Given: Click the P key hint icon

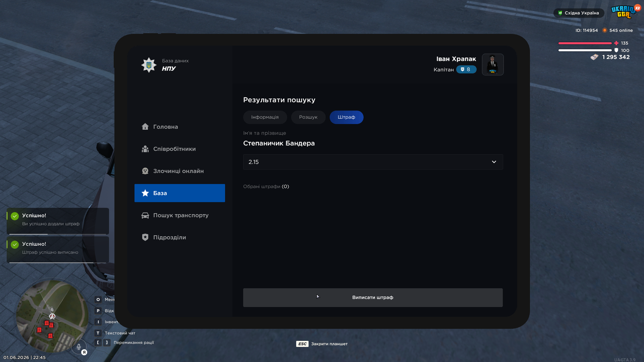Looking at the screenshot, I should 98,311.
